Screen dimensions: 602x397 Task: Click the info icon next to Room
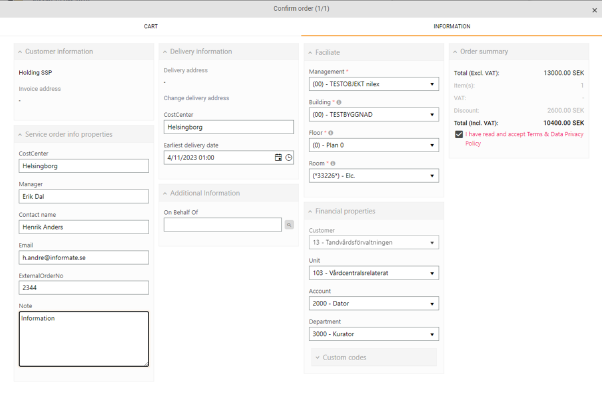[x=333, y=164]
